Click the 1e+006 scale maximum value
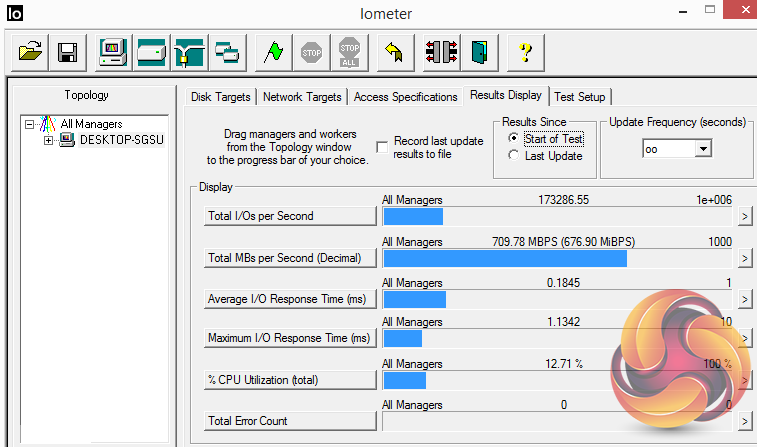Viewport: 757px width, 447px height. 714,200
